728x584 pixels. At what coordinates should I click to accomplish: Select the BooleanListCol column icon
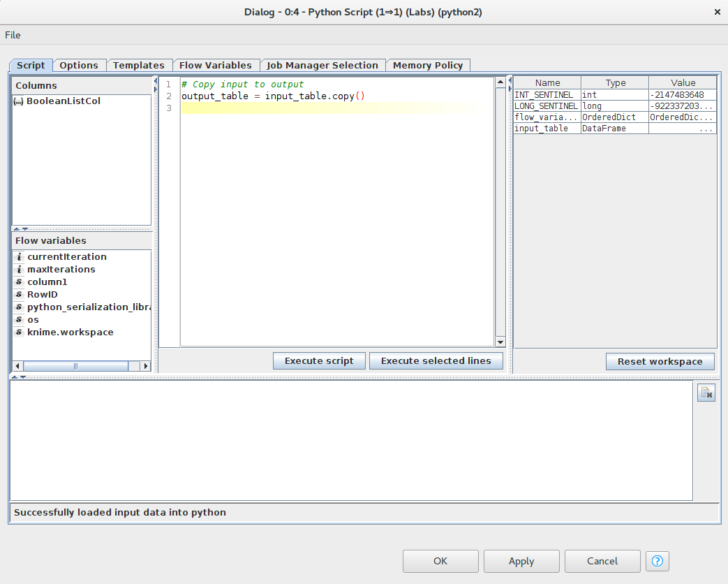(x=19, y=101)
